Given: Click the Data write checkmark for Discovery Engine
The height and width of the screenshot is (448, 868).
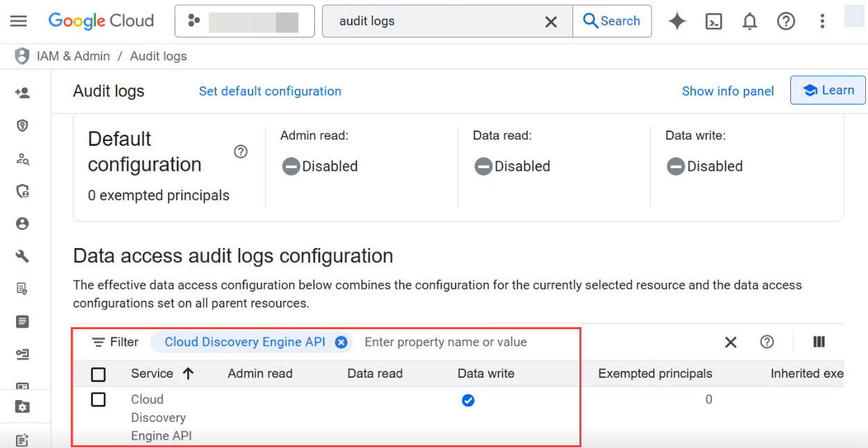Looking at the screenshot, I should [x=468, y=400].
